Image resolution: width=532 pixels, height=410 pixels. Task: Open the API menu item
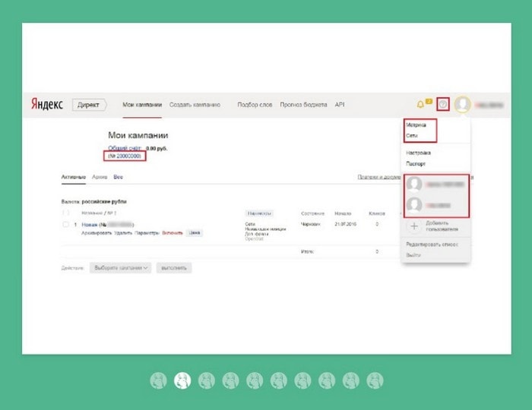pyautogui.click(x=340, y=105)
